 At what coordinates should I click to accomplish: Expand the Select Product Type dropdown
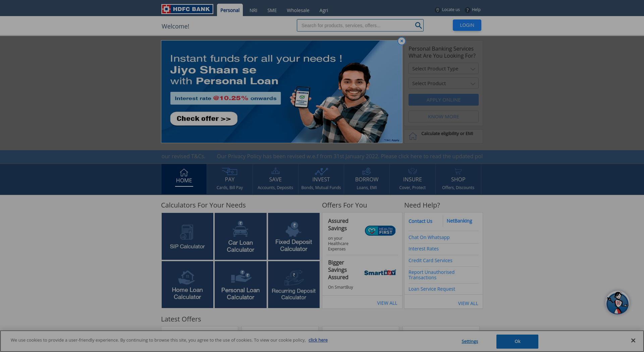click(x=443, y=69)
